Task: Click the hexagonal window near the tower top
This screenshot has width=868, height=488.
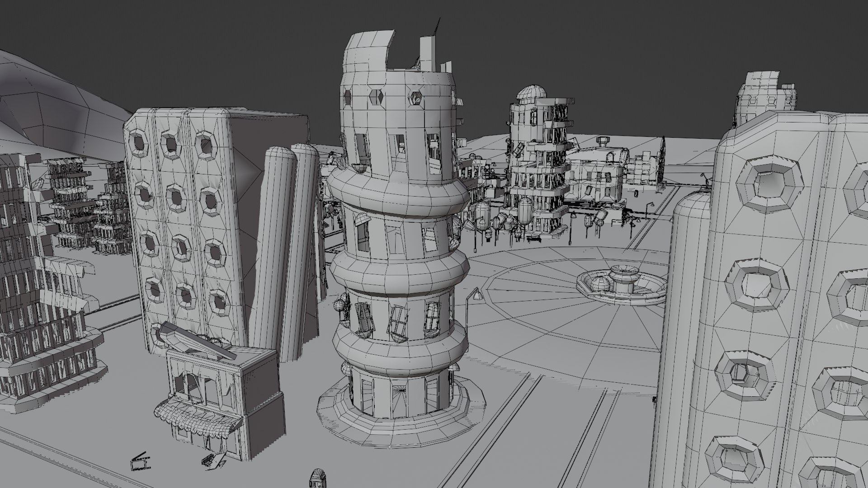Action: coord(377,96)
